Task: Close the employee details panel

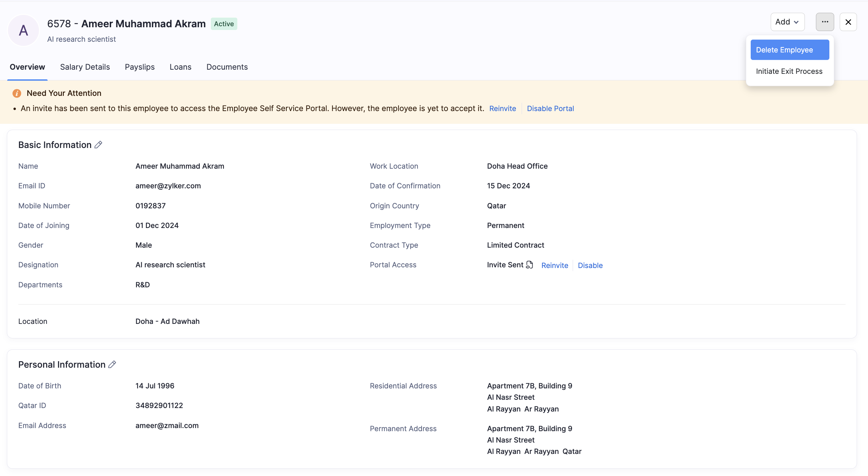Action: click(848, 22)
